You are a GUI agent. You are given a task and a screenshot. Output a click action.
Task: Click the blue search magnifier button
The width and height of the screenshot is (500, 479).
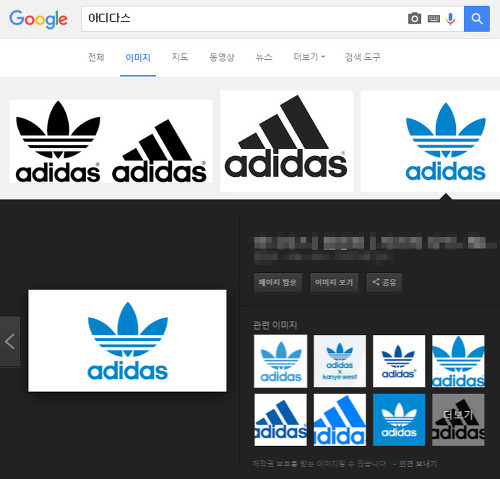click(477, 19)
